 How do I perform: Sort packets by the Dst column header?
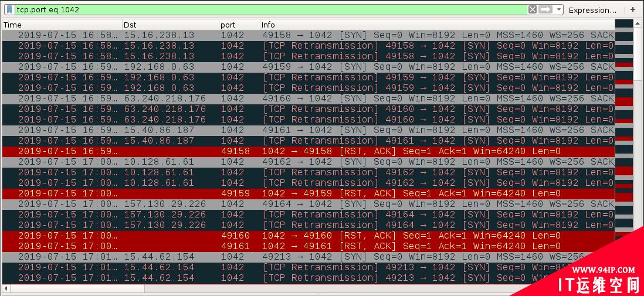pos(170,25)
